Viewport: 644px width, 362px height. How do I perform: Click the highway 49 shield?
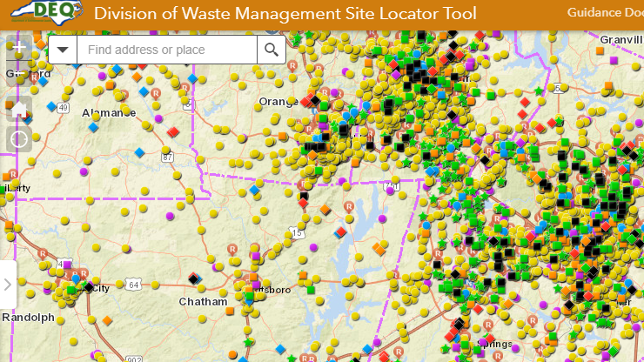(x=63, y=108)
